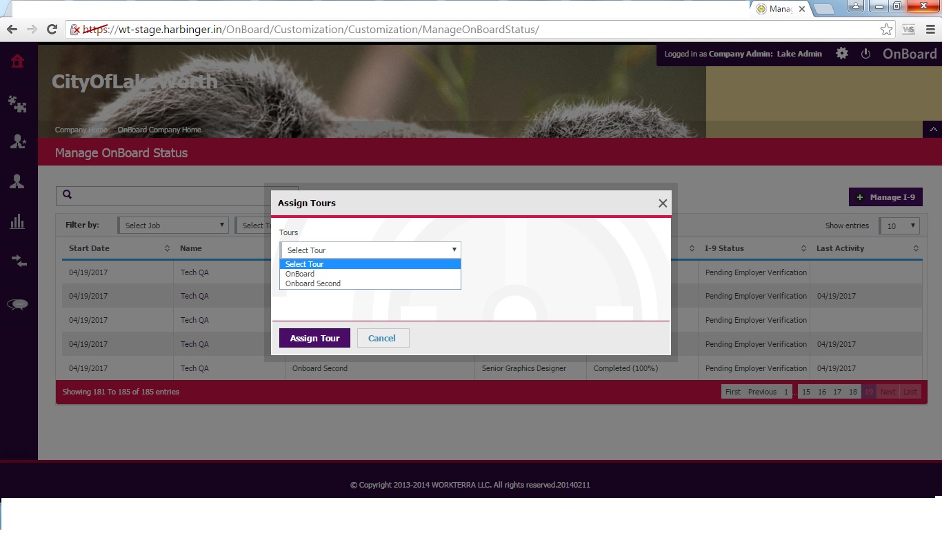Open the single user sidebar icon

tap(17, 181)
